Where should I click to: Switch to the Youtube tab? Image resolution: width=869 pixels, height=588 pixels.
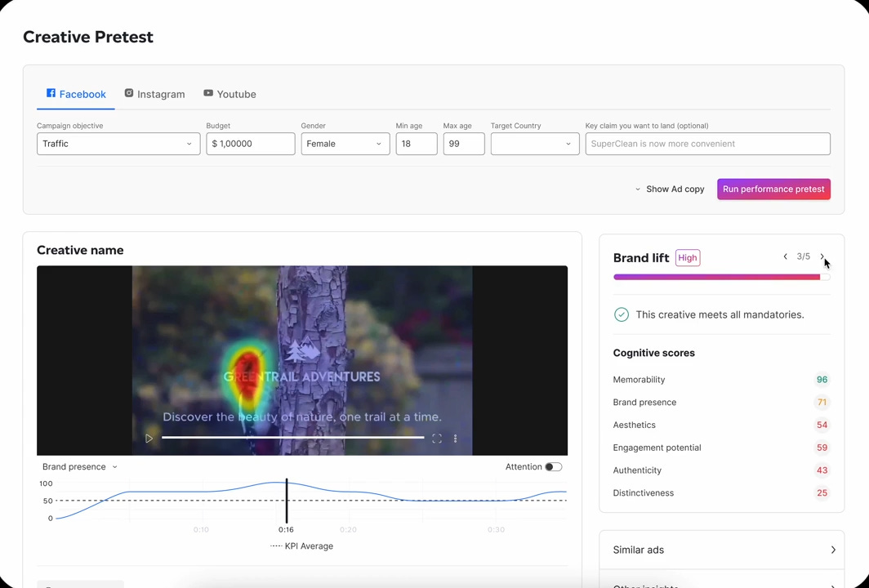coord(230,94)
